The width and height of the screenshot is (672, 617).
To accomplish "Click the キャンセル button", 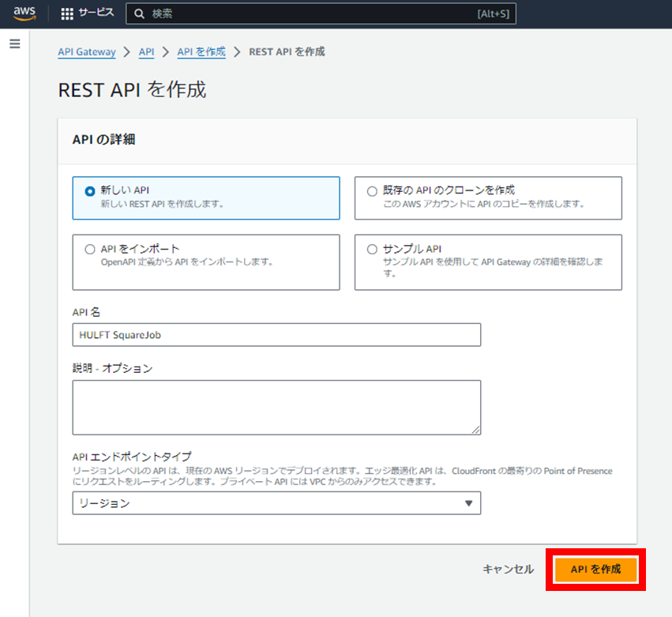I will pos(509,570).
